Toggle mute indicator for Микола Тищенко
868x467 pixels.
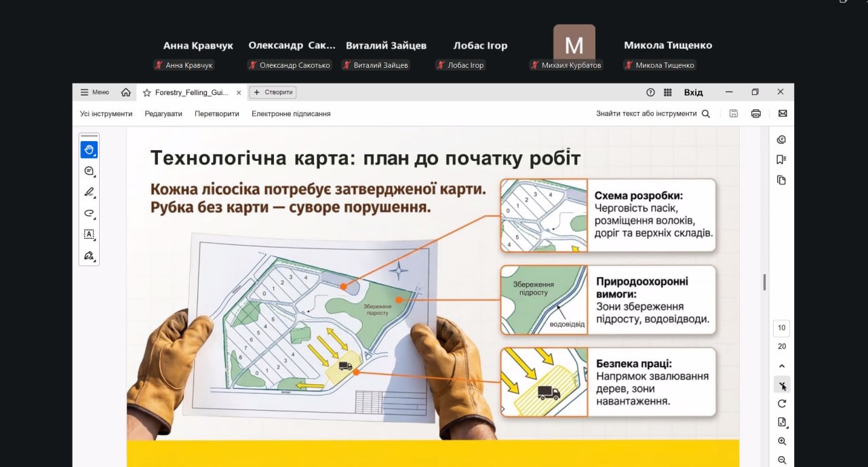[x=629, y=65]
